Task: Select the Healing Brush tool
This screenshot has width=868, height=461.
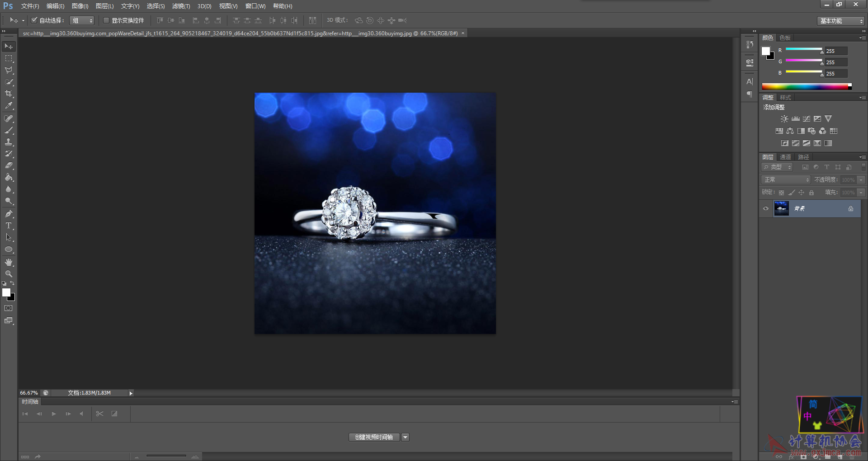Action: [x=9, y=118]
